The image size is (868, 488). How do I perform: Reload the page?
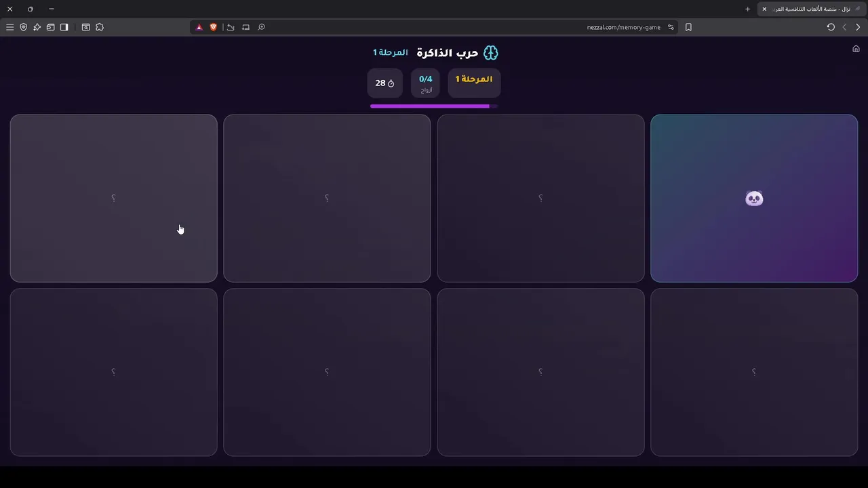pyautogui.click(x=831, y=27)
